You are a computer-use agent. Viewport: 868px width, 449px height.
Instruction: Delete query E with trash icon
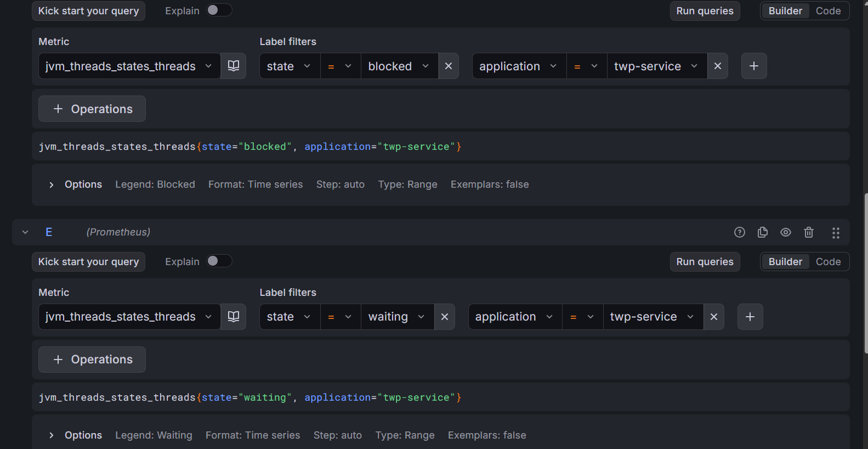809,232
